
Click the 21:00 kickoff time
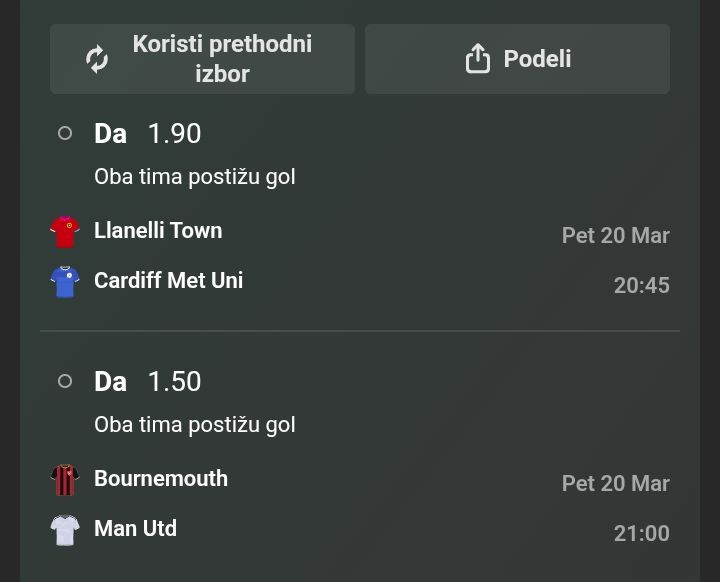pos(641,534)
